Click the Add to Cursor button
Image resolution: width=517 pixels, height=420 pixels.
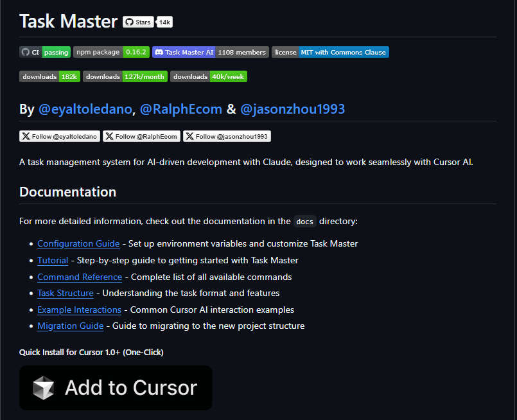[116, 388]
